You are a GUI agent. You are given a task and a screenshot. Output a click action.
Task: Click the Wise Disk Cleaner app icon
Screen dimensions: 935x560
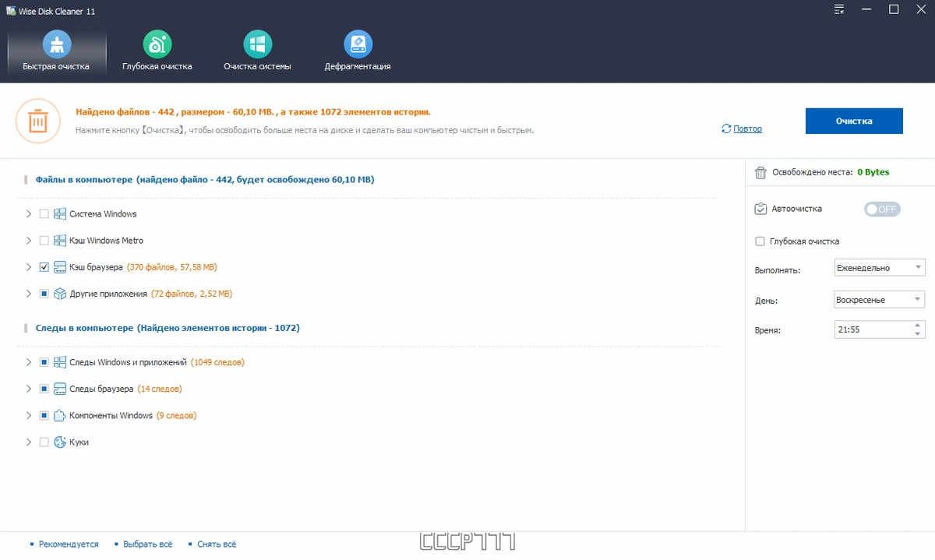point(11,10)
